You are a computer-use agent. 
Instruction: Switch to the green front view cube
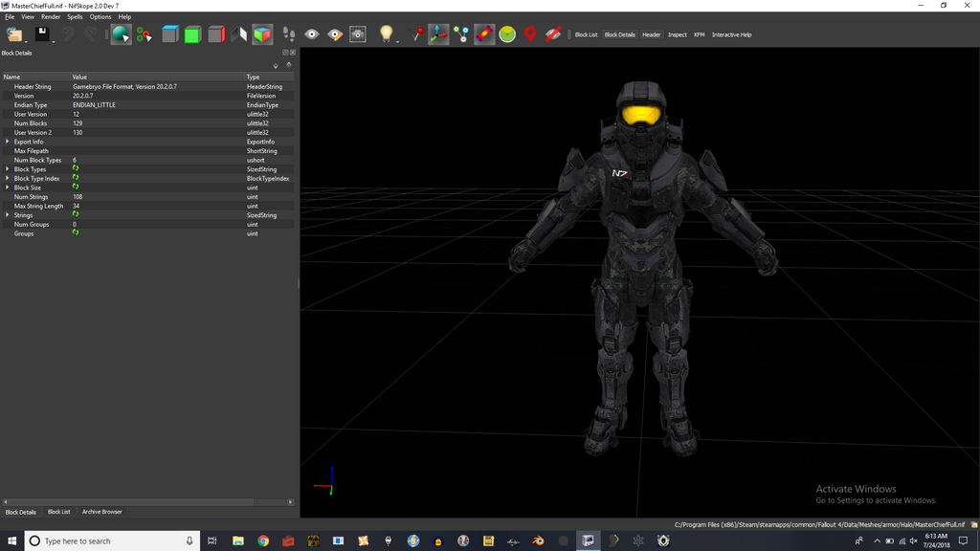[x=192, y=34]
